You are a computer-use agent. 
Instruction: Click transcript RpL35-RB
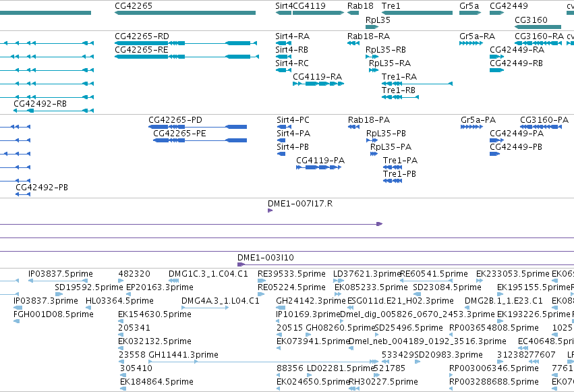click(x=372, y=57)
